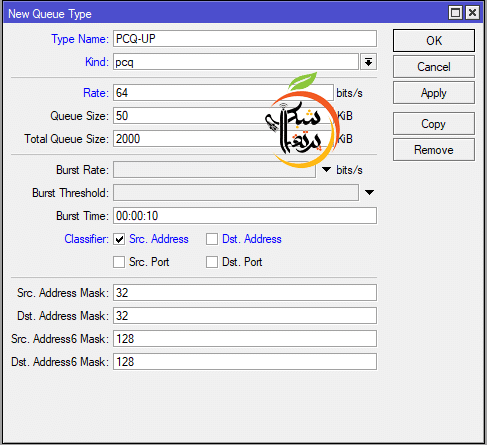This screenshot has width=487, height=445.
Task: Click the Type Name input field
Action: 245,39
